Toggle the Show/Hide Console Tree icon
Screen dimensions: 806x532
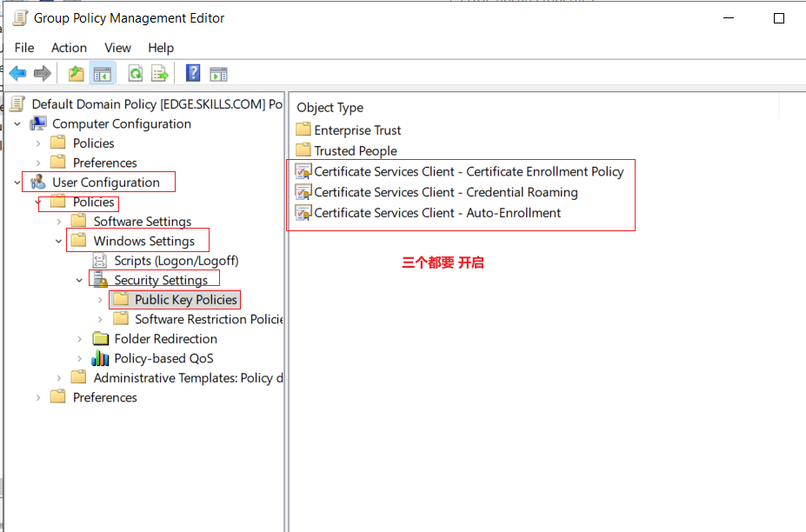click(103, 74)
